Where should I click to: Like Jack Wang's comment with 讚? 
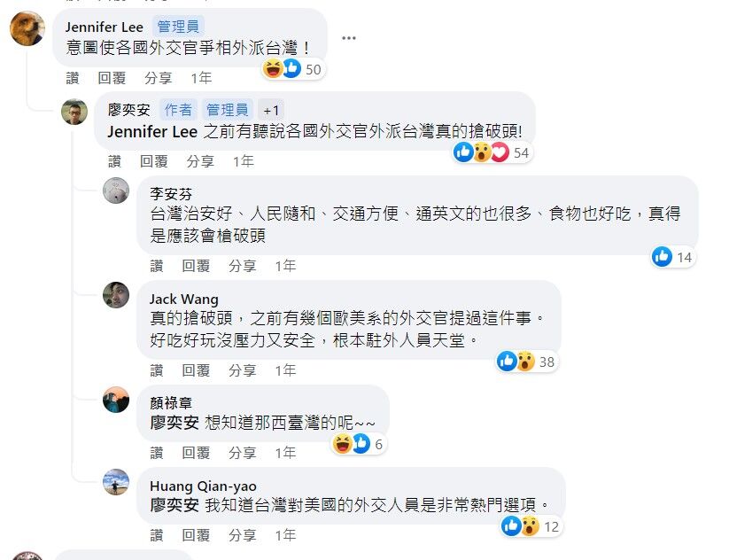[157, 370]
